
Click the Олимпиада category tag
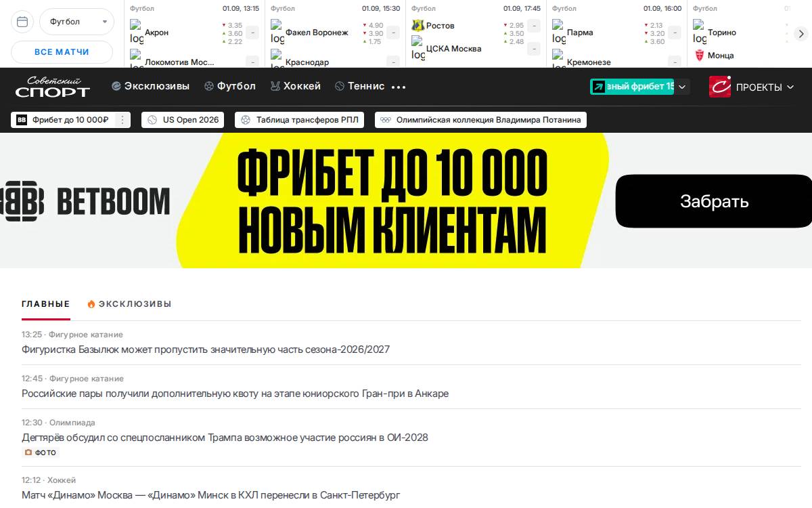click(72, 423)
